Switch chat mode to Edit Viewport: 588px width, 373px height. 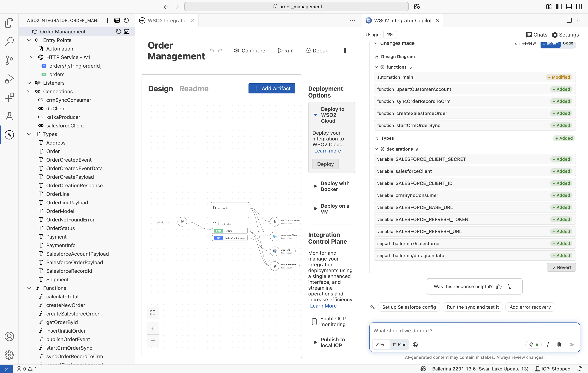[381, 344]
